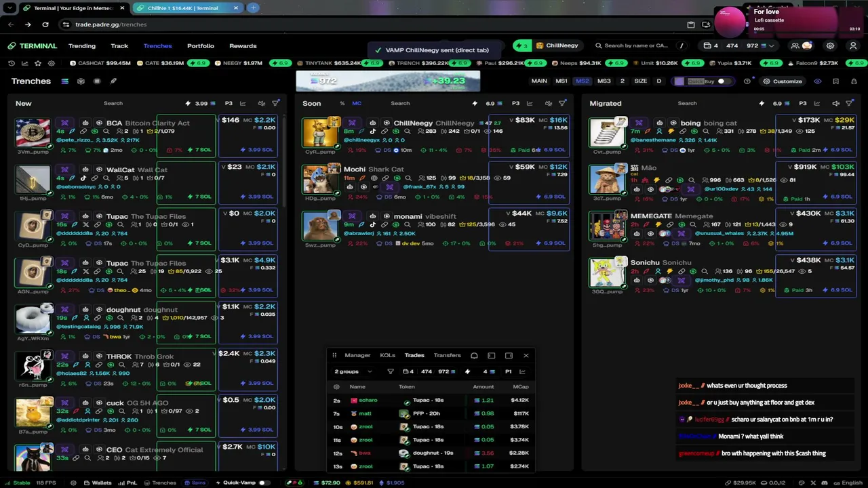Viewport: 868px width, 488px height.
Task: Unmute sound for the Soon column
Action: point(548,103)
